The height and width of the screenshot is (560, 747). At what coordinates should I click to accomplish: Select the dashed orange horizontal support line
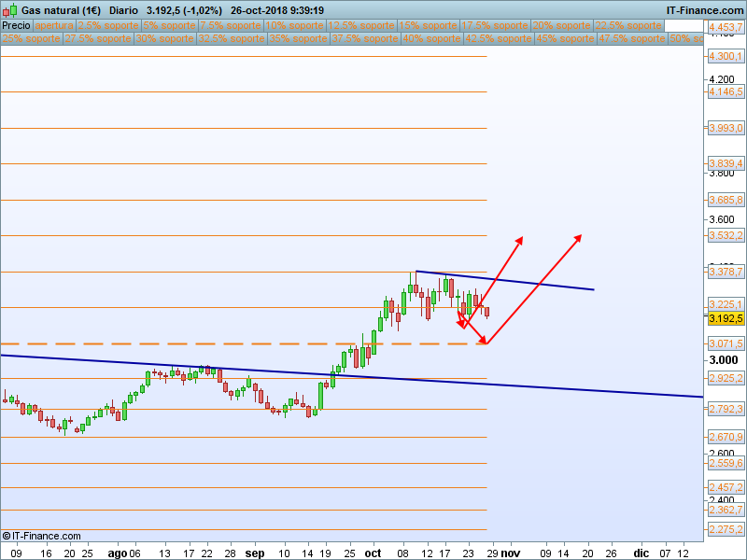coord(187,343)
